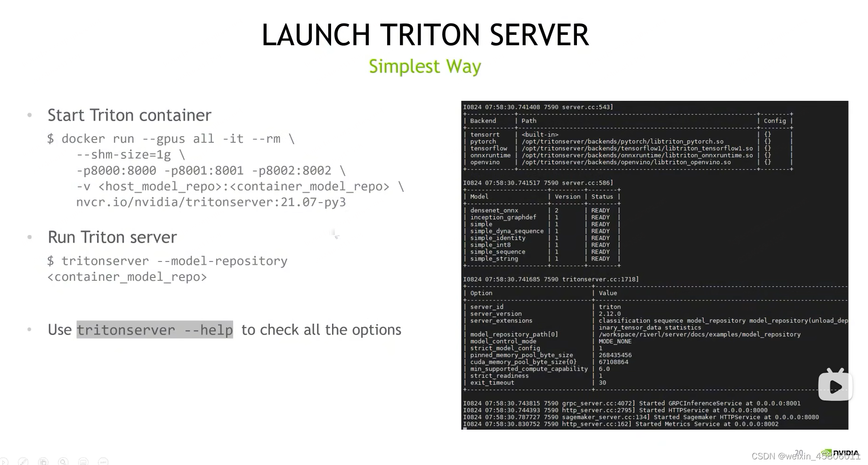Click the Sagemaker HTTPService log line
Screen dimensions: 868x465
click(641, 417)
